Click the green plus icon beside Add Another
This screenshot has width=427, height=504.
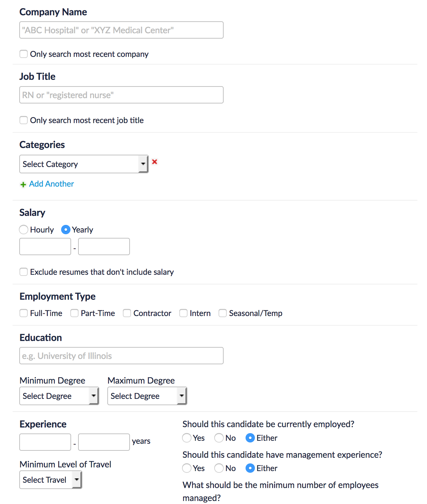click(23, 185)
